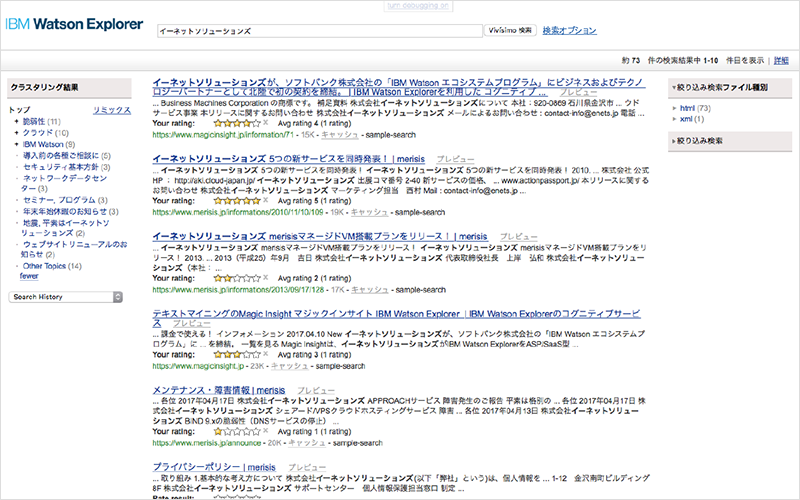
Task: Click the magicinsight.jp/information/71 URL
Action: [x=223, y=135]
